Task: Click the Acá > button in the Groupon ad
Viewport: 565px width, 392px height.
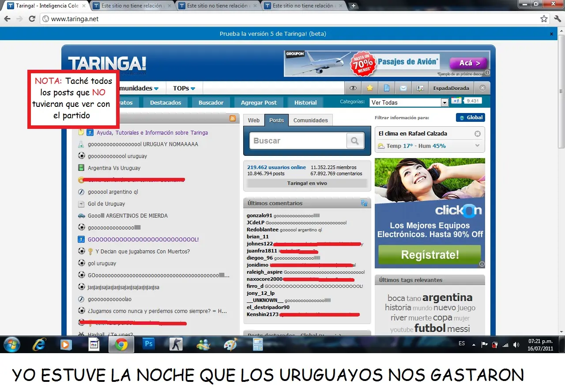Action: coord(468,64)
